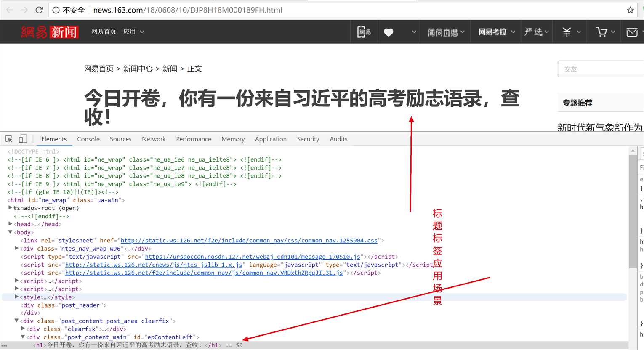Open the Network tab
Screen dimensions: 644x350
154,139
